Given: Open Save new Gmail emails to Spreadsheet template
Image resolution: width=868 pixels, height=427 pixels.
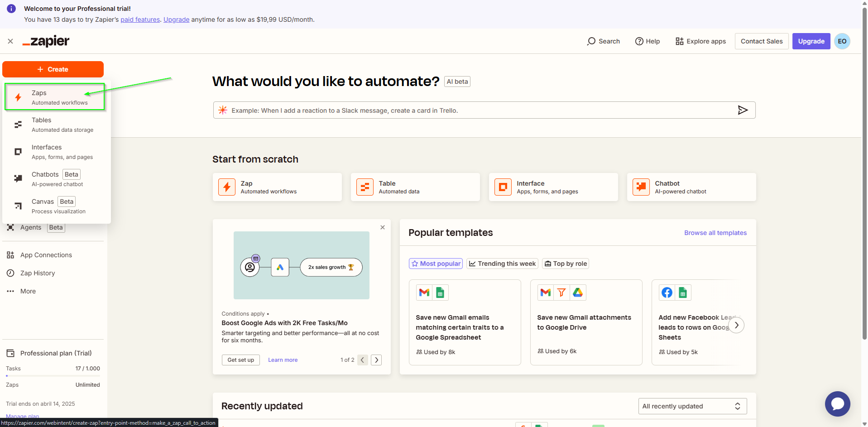Looking at the screenshot, I should [465, 322].
